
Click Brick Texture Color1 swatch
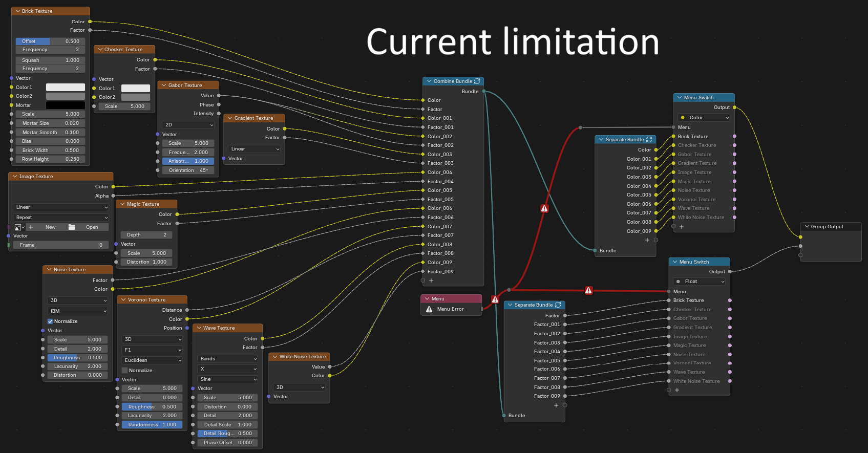pos(66,88)
